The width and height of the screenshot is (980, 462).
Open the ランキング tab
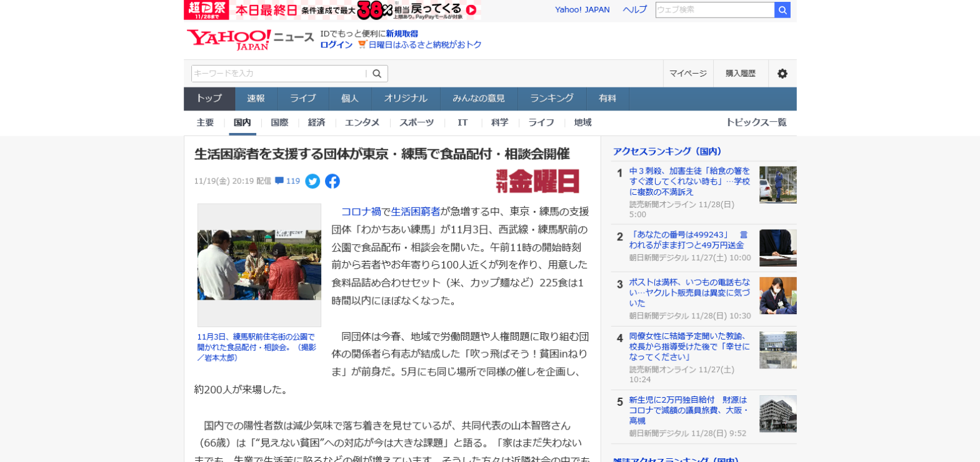pos(551,99)
